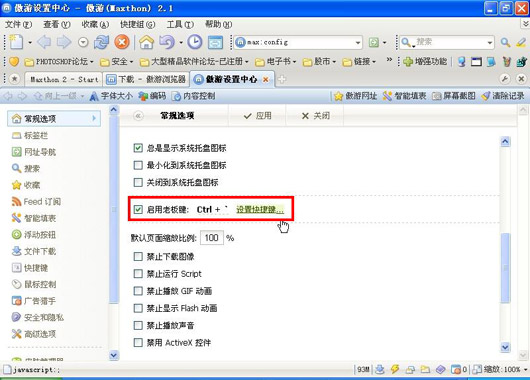The image size is (530, 380).
Task: Click 清除记录 clear records
Action: click(503, 96)
